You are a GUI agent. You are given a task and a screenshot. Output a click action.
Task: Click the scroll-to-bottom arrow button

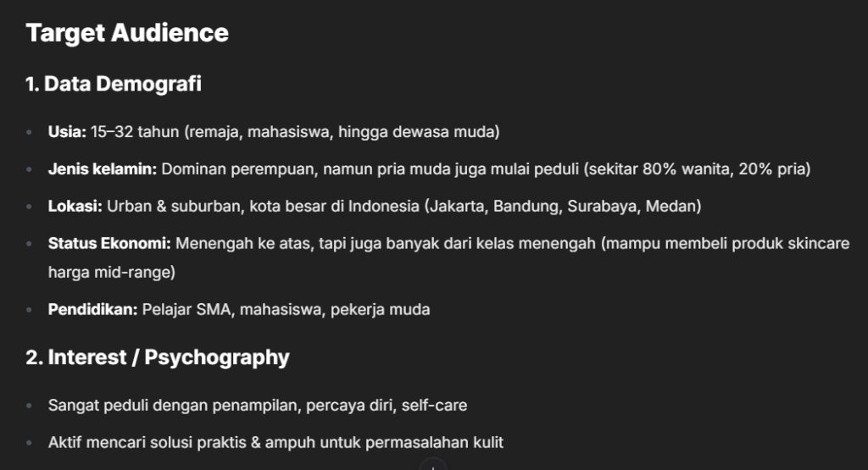[x=433, y=466]
